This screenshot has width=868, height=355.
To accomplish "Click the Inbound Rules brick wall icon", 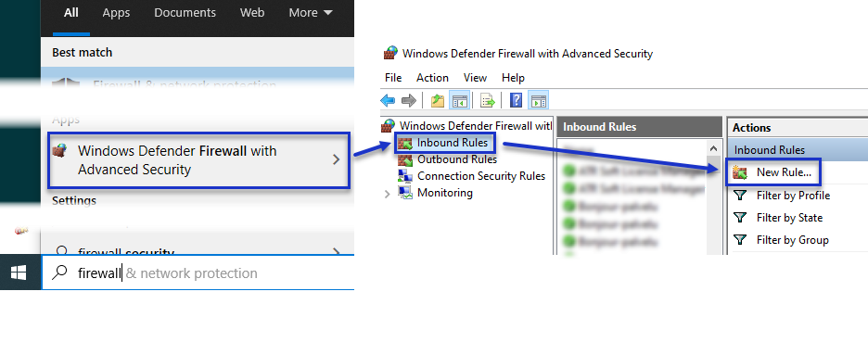I will point(405,144).
